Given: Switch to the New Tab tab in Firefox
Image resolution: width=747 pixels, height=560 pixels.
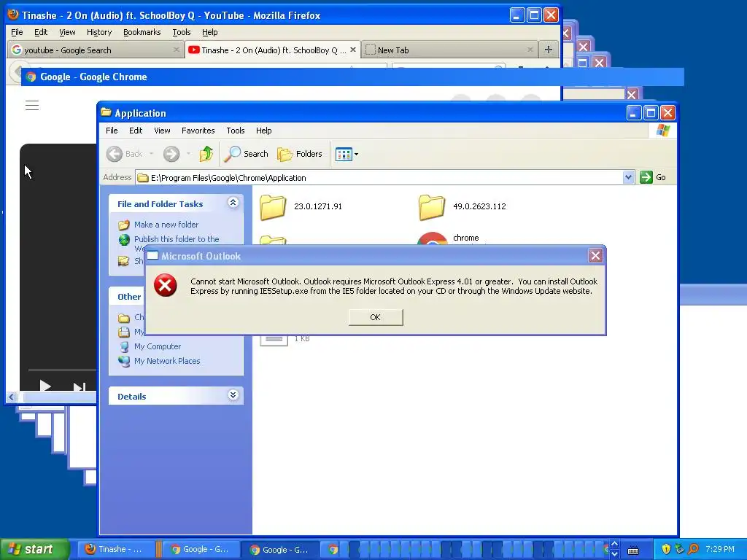Looking at the screenshot, I should pyautogui.click(x=449, y=50).
